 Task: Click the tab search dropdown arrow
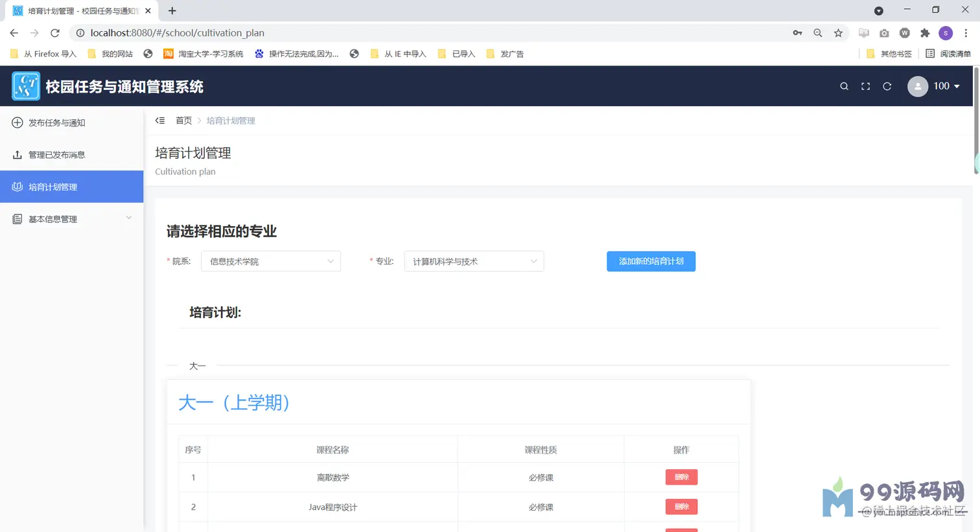pyautogui.click(x=878, y=11)
